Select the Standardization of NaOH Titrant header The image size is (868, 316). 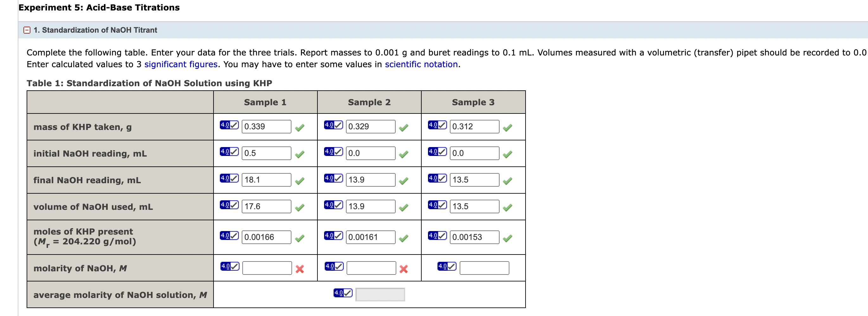pyautogui.click(x=95, y=30)
